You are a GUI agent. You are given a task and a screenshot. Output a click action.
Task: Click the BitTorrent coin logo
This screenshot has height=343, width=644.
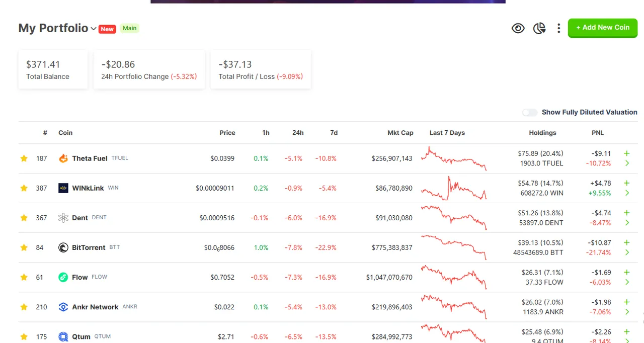[x=63, y=247]
